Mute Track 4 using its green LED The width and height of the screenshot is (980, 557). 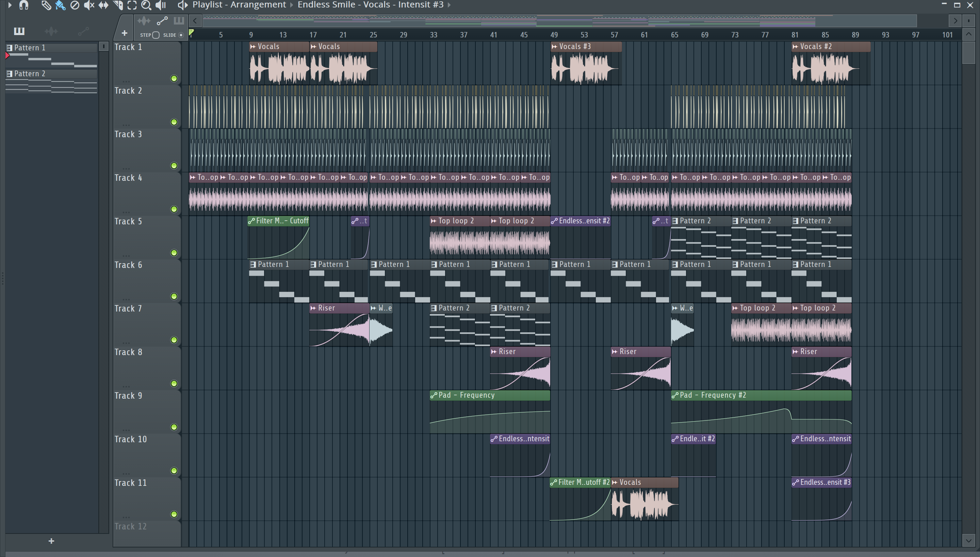pyautogui.click(x=174, y=209)
